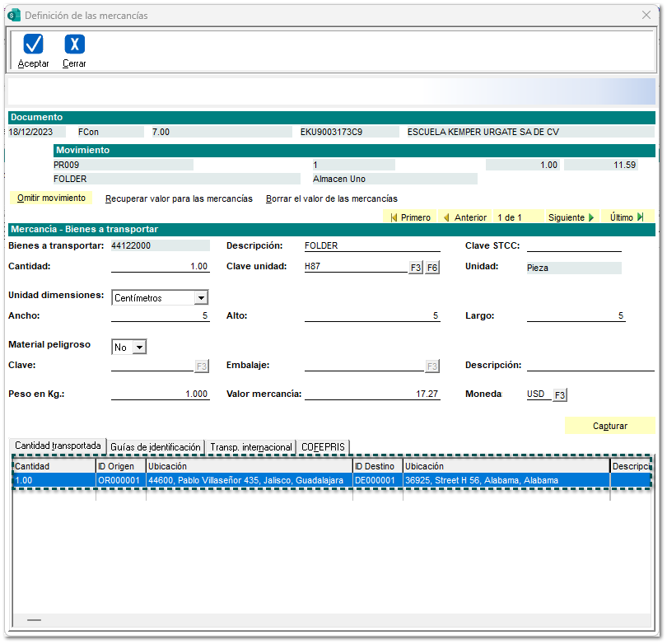Click F3 lookup beside Moneda USD

[x=560, y=395]
